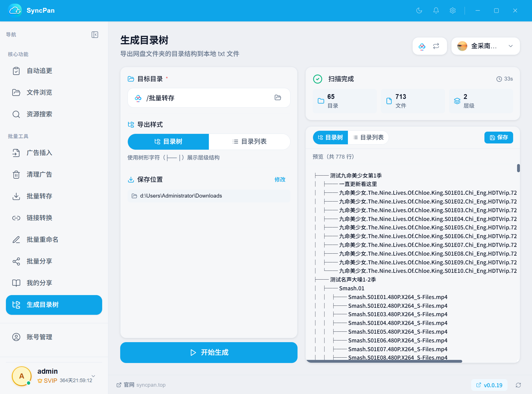Screen dimensions: 532x394
Task: Select 目录列表 export style option
Action: coord(249,141)
